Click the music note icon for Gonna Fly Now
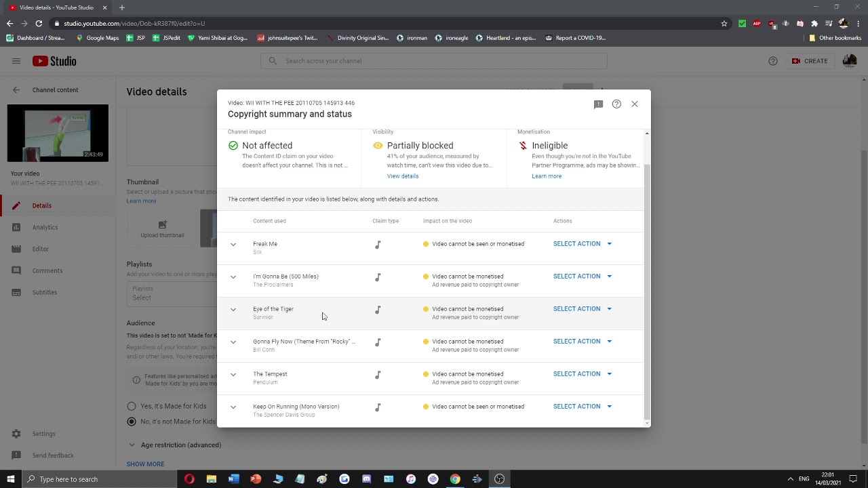This screenshot has width=868, height=488. (x=378, y=342)
